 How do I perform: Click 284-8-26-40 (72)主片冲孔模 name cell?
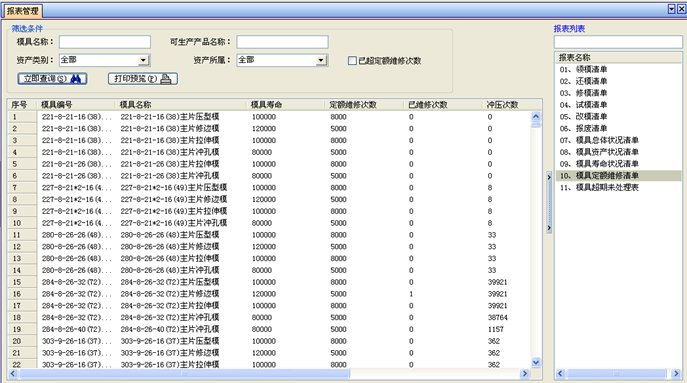pyautogui.click(x=170, y=330)
